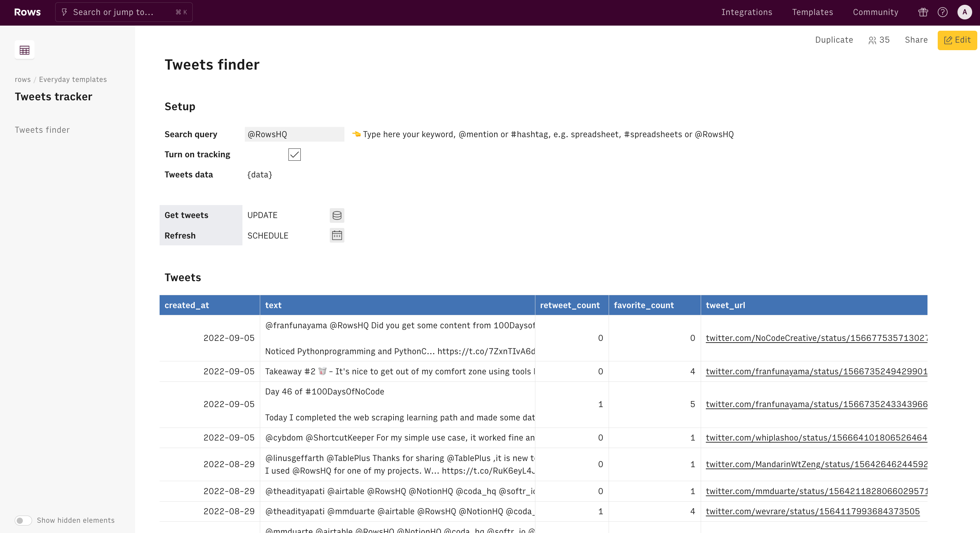Enable the Show hidden elements toggle
Viewport: 980px width, 533px height.
coord(23,520)
